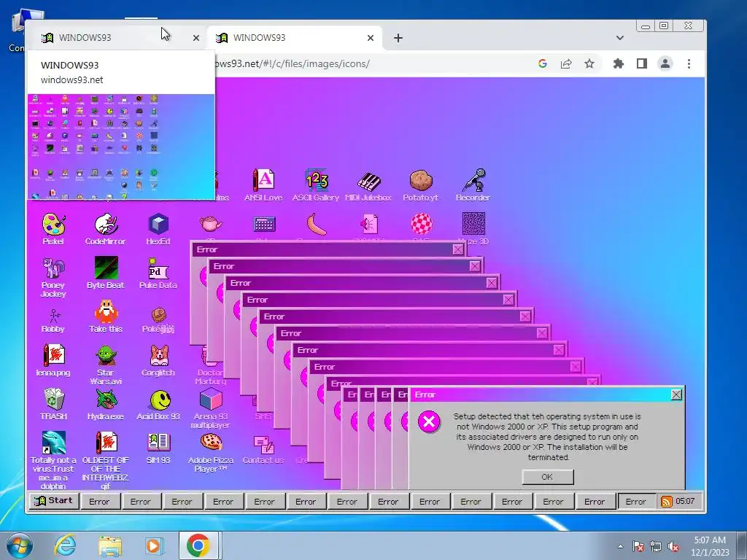Open the Chrome profile avatar menu
The height and width of the screenshot is (560, 747).
click(x=665, y=63)
